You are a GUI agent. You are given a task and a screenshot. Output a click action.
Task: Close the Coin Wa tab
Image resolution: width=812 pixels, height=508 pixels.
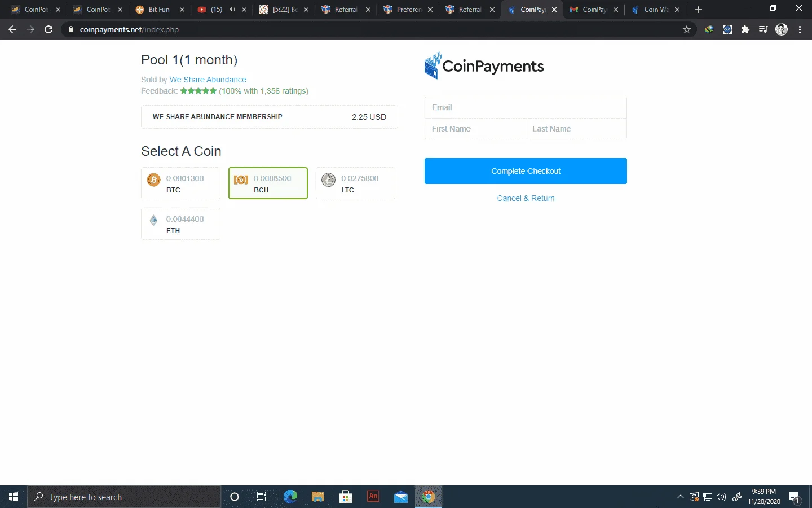(x=677, y=10)
